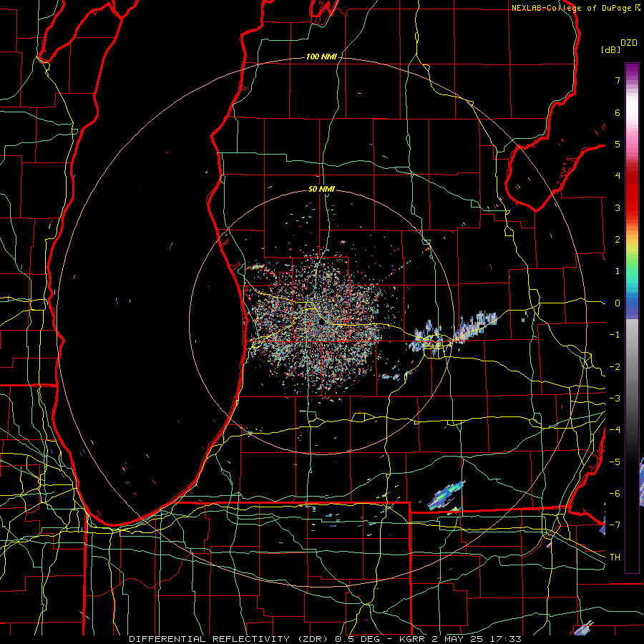The width and height of the screenshot is (644, 644).
Task: Click the 5 value on the color scale
Action: point(618,144)
